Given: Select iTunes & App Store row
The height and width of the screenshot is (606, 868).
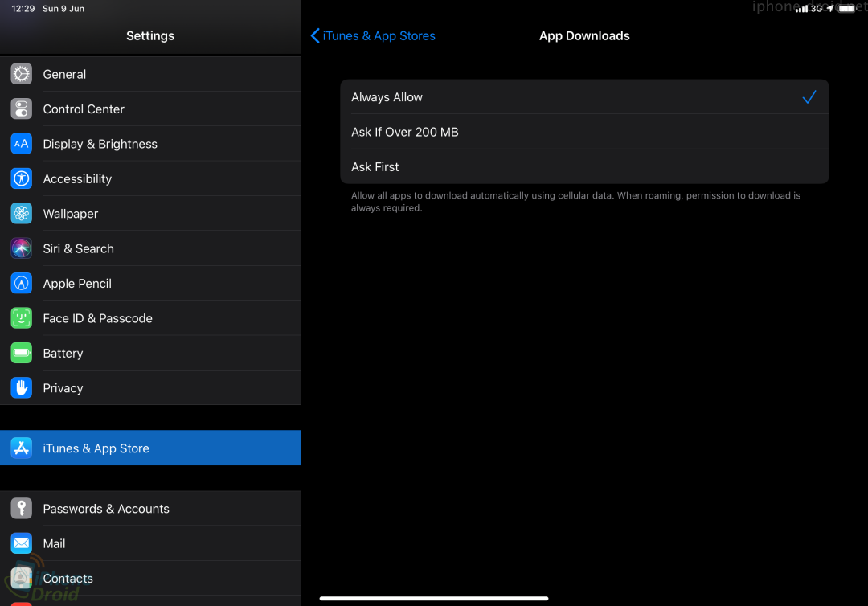Looking at the screenshot, I should tap(150, 448).
